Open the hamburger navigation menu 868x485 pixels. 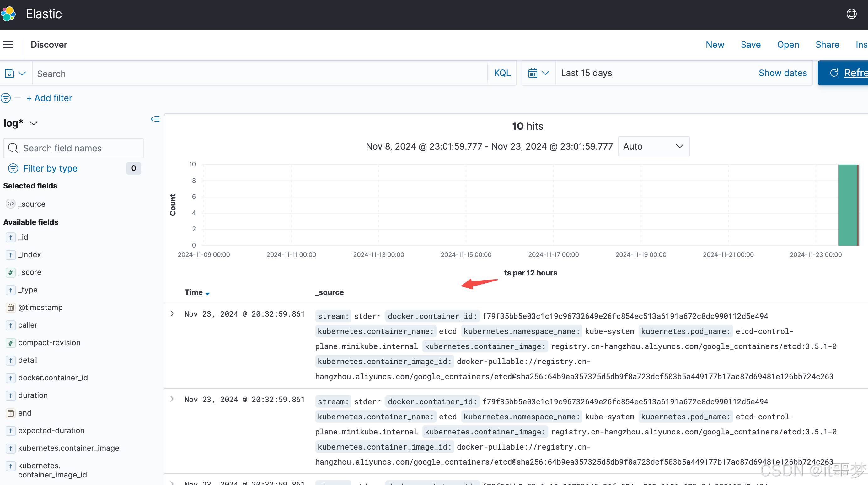(x=8, y=45)
